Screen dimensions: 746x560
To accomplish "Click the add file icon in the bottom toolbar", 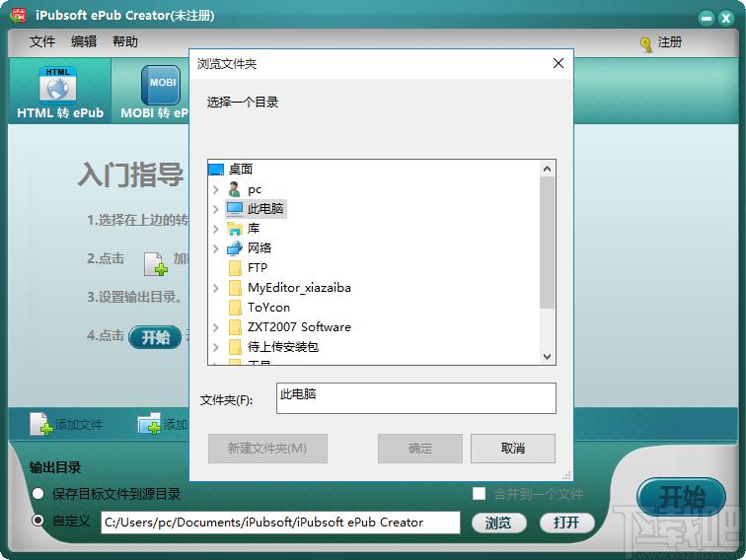I will click(x=40, y=424).
